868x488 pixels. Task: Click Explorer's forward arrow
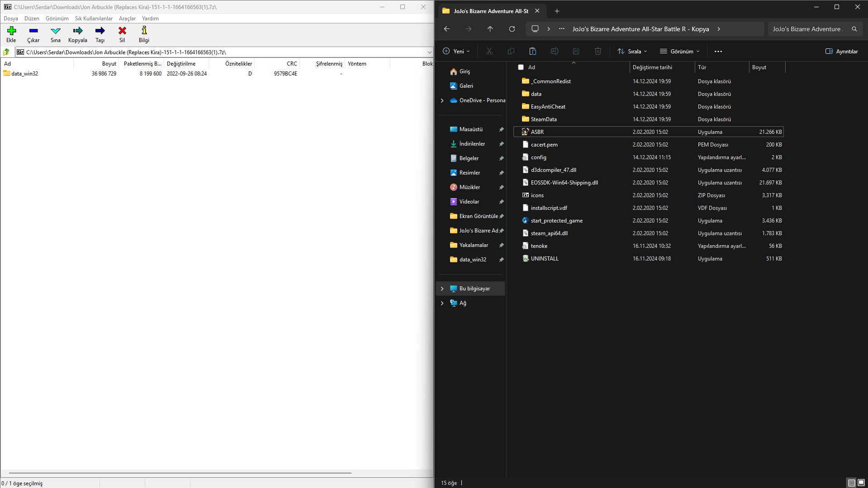tap(469, 29)
